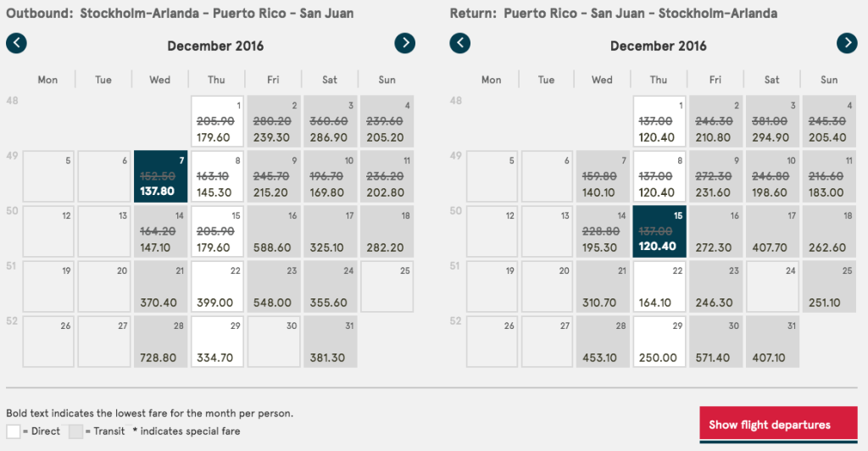Select outbound December 7 fare 137.80
Image resolution: width=868 pixels, height=451 pixels.
point(160,177)
